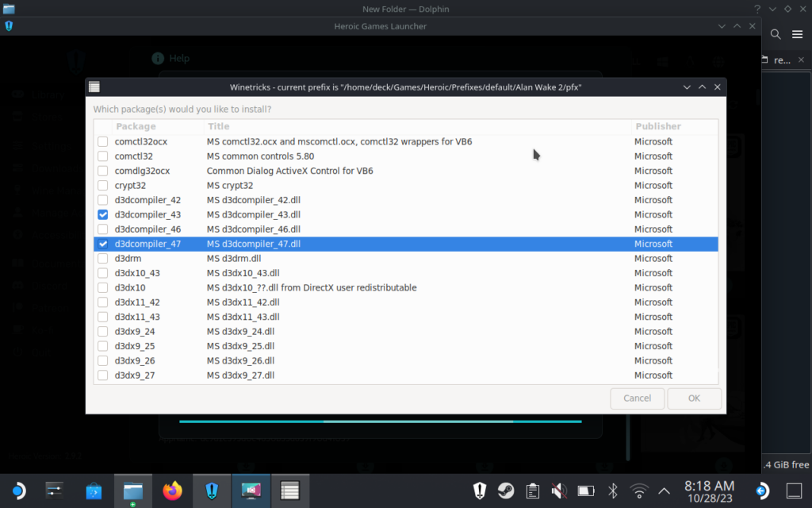Image resolution: width=812 pixels, height=508 pixels.
Task: Open Heroic shield icon in system tray
Action: point(480,491)
